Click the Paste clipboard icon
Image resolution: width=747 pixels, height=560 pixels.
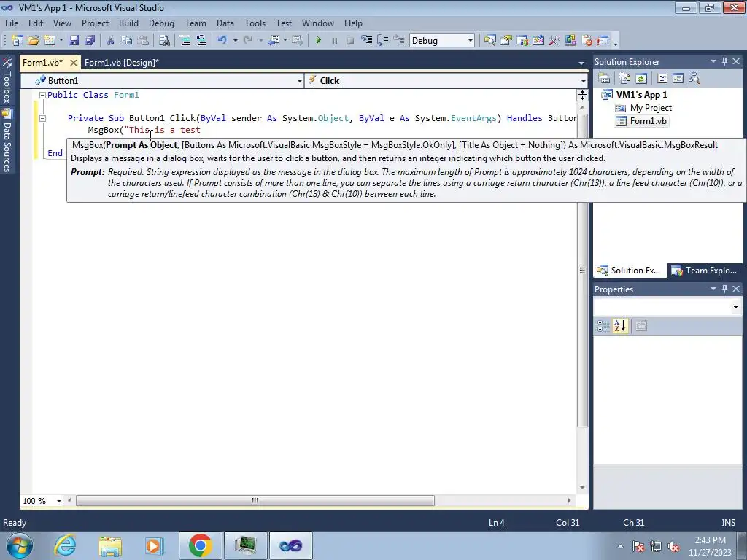click(142, 41)
